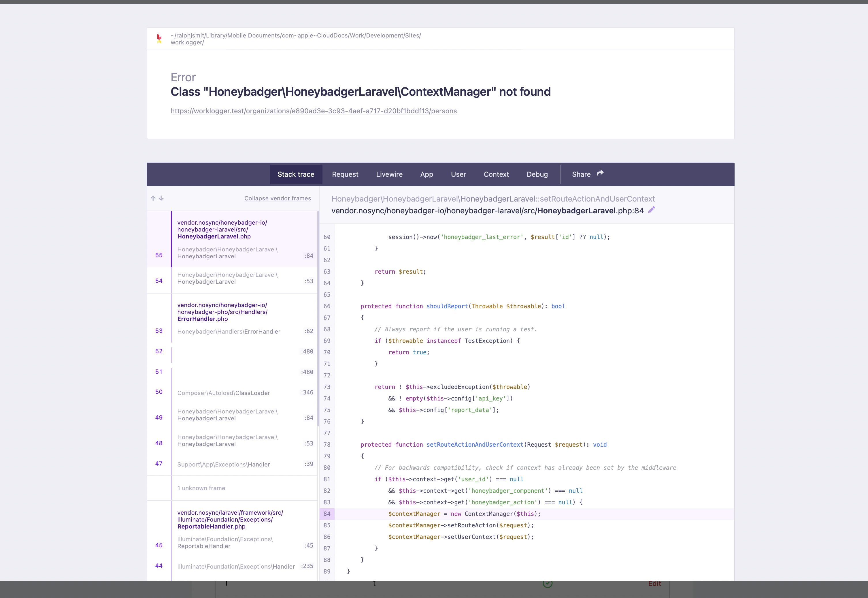Click the stack frames list scrollbar
Image resolution: width=868 pixels, height=598 pixels.
(318, 319)
